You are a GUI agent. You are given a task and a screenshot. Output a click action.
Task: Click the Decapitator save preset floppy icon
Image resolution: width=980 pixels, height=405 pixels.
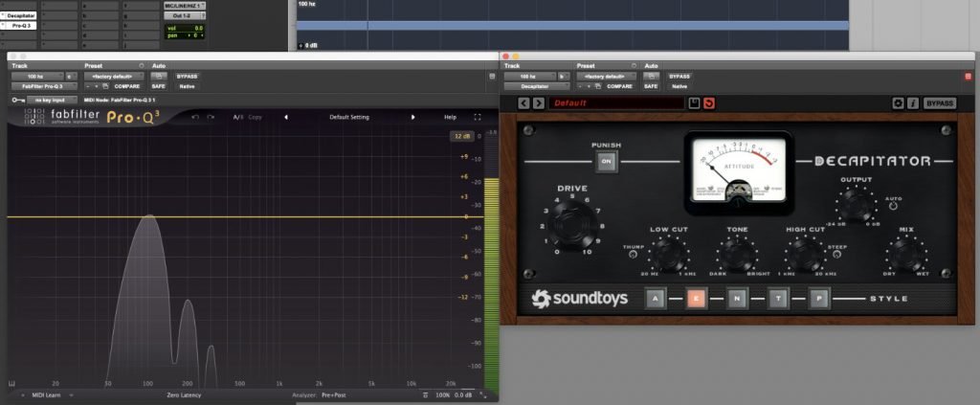point(694,103)
